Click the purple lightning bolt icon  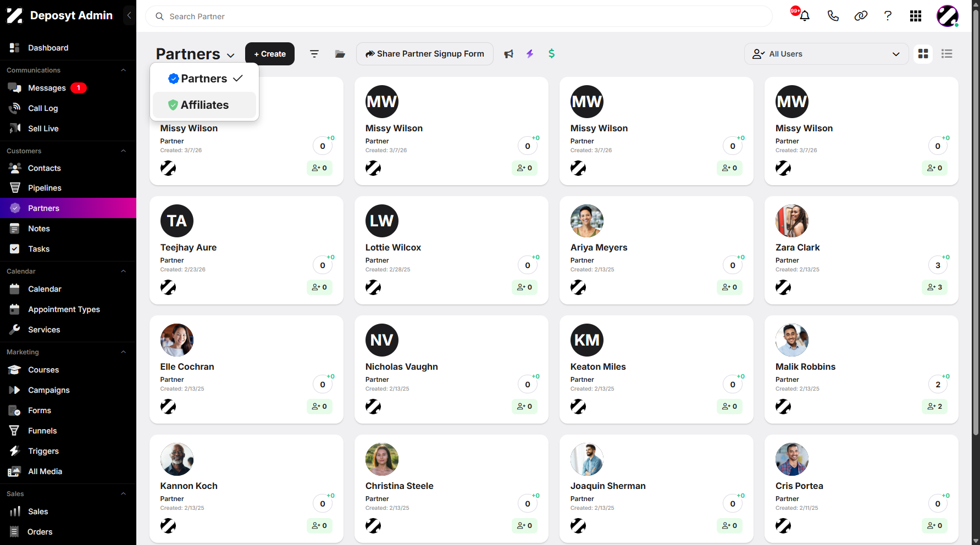click(530, 54)
